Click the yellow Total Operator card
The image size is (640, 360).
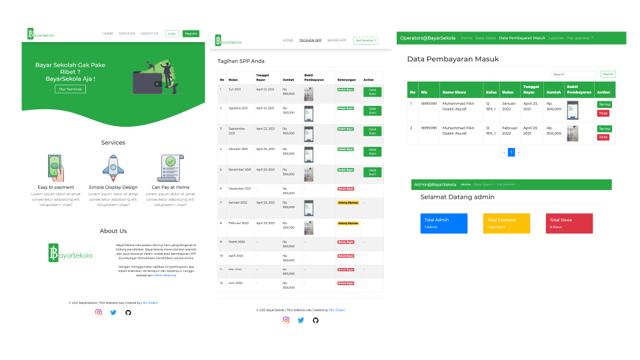coord(507,223)
